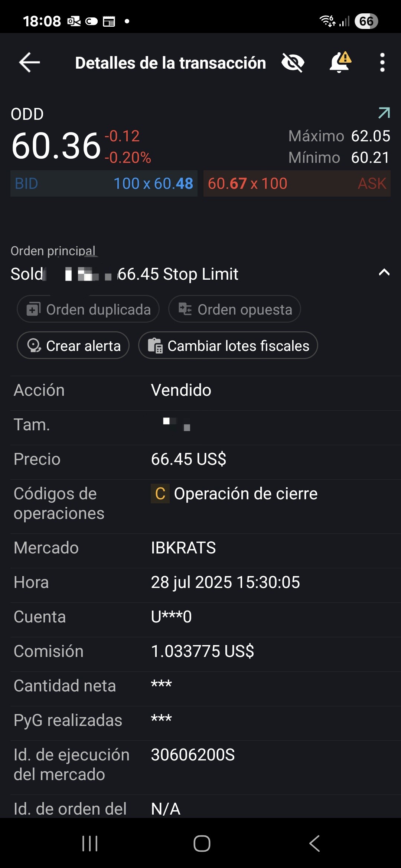This screenshot has width=401, height=868.
Task: Toggle privacy eye to show hidden values
Action: pos(293,62)
